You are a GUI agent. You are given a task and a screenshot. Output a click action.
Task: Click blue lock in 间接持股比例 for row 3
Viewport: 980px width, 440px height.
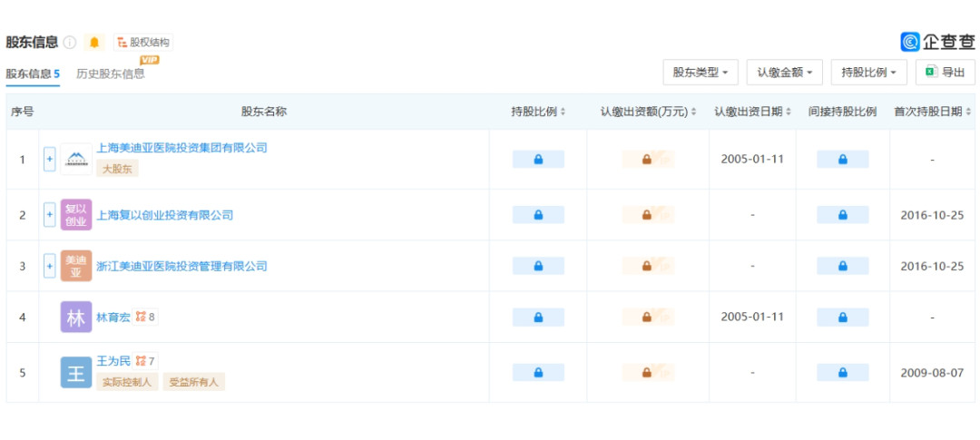coord(842,266)
